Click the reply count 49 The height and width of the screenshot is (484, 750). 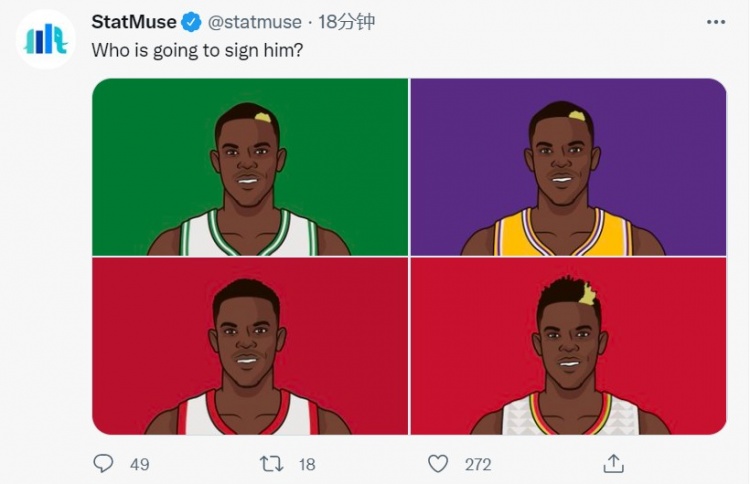tap(140, 464)
